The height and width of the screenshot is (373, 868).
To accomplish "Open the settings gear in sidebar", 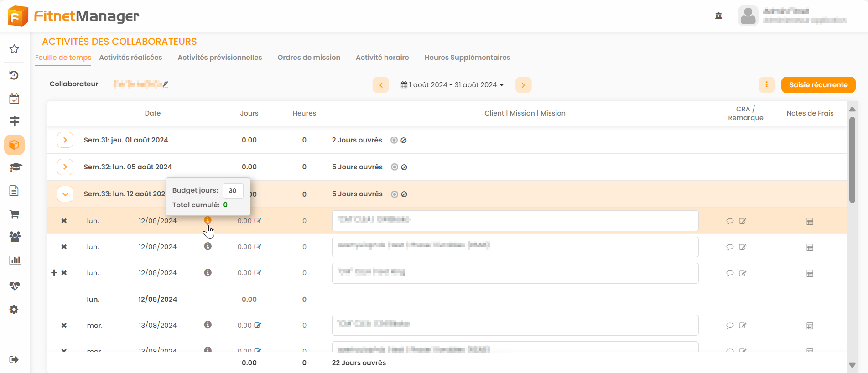I will tap(14, 310).
